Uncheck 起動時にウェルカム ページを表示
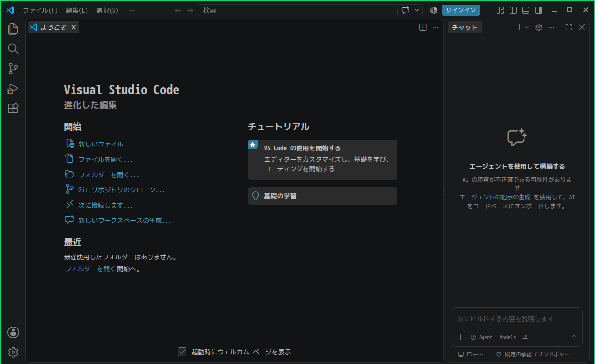Image resolution: width=595 pixels, height=364 pixels. pyautogui.click(x=182, y=352)
